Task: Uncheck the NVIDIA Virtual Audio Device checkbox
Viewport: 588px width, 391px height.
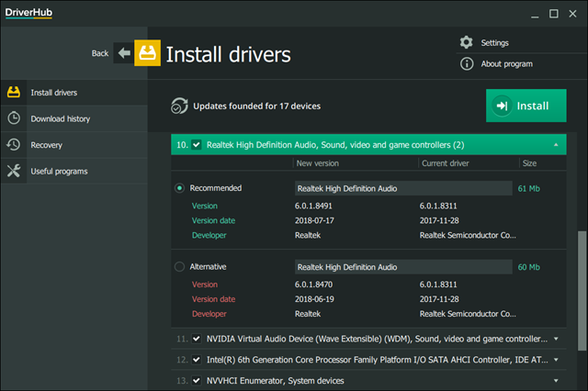Action: point(197,339)
